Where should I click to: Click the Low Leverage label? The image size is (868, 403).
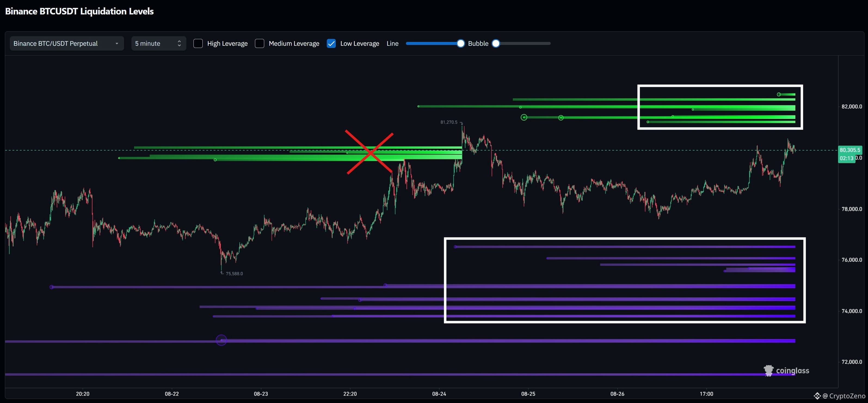(360, 44)
